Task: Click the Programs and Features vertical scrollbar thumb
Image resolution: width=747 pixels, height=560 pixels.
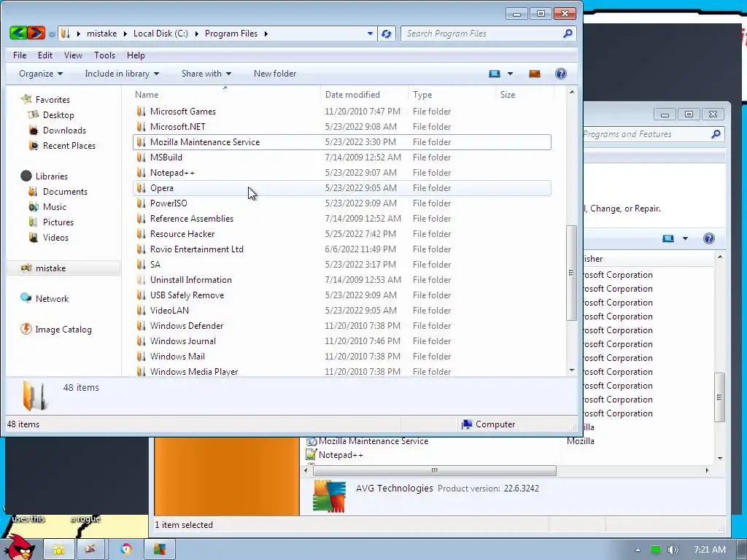Action: click(x=720, y=397)
